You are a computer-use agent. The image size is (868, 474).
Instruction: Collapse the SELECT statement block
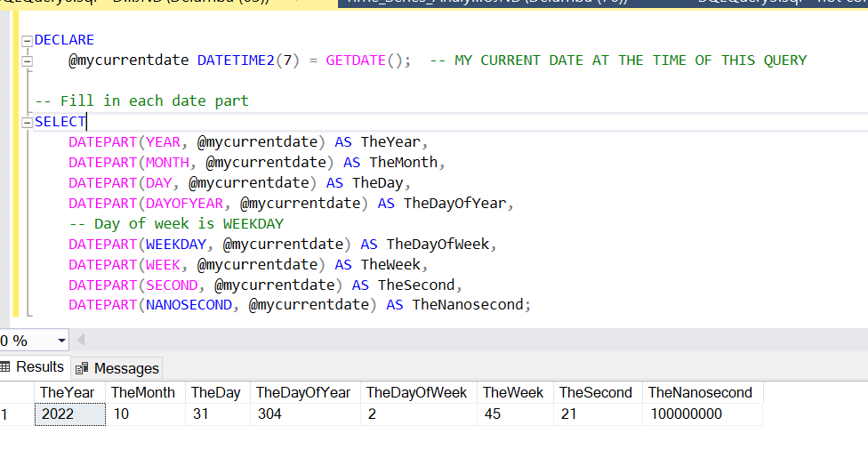coord(27,123)
